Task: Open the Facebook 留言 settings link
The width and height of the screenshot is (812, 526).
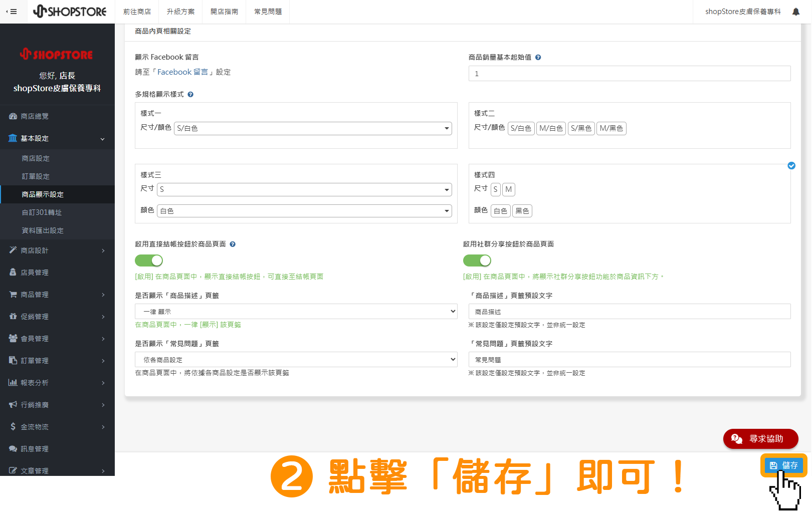Action: [x=183, y=72]
